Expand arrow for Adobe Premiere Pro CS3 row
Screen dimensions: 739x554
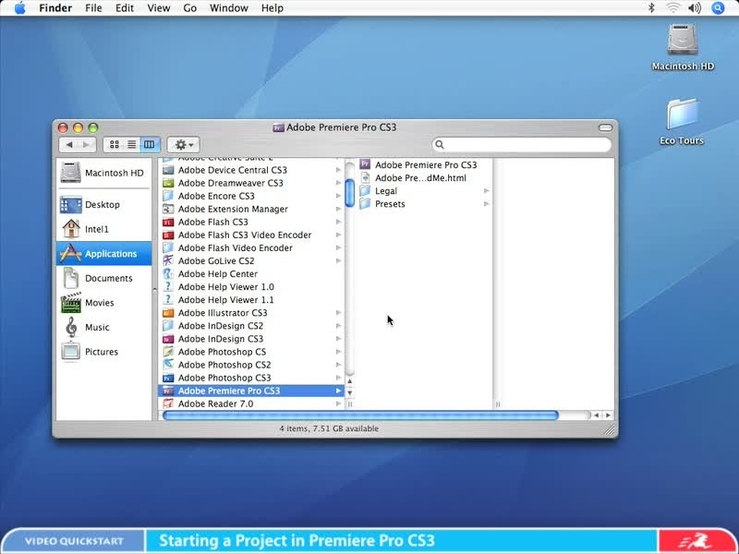pos(338,391)
